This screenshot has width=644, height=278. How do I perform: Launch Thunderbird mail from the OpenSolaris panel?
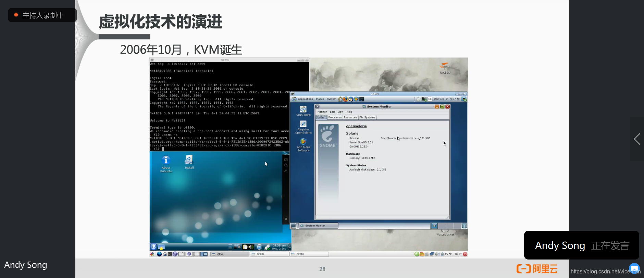351,99
